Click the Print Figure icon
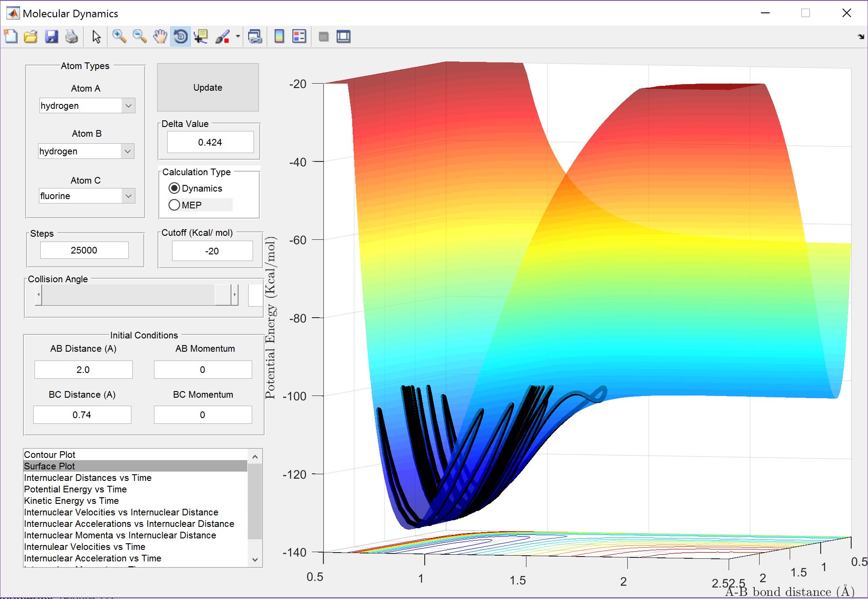 click(x=72, y=37)
